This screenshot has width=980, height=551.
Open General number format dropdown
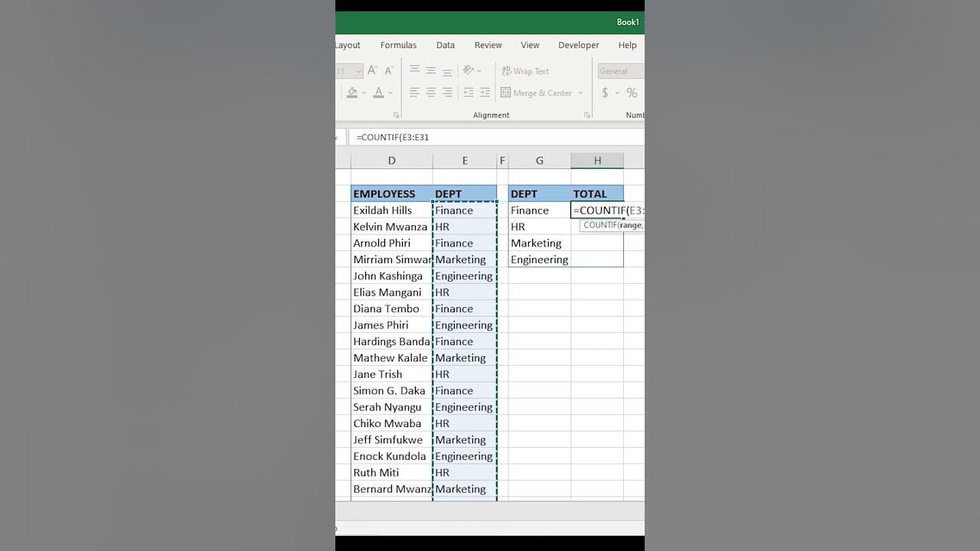point(621,71)
